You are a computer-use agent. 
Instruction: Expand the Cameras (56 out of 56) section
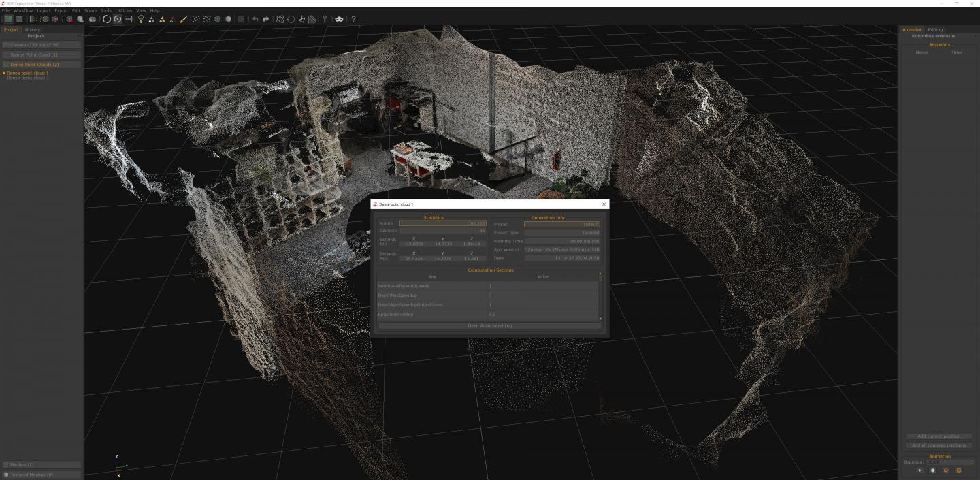coord(41,45)
